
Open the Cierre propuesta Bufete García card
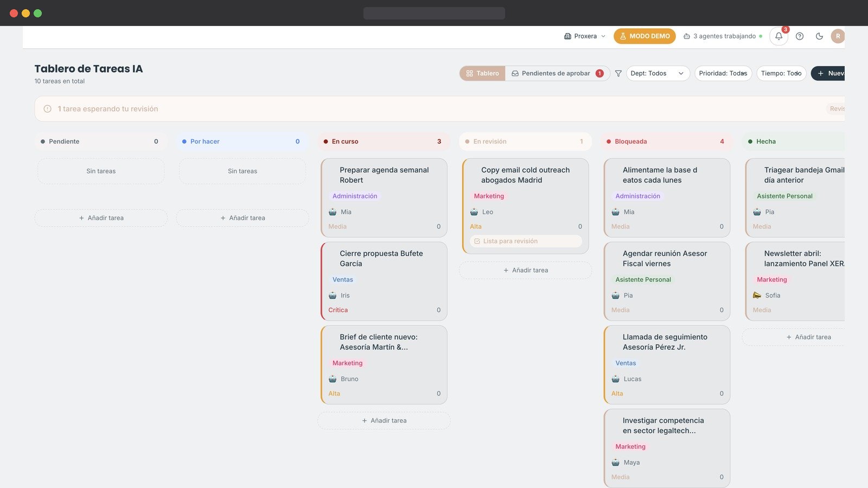coord(384,281)
